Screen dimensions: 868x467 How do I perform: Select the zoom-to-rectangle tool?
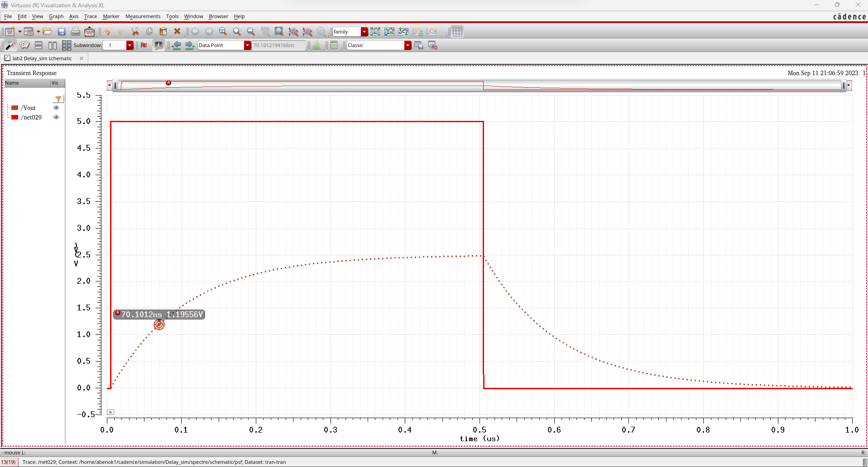click(279, 32)
